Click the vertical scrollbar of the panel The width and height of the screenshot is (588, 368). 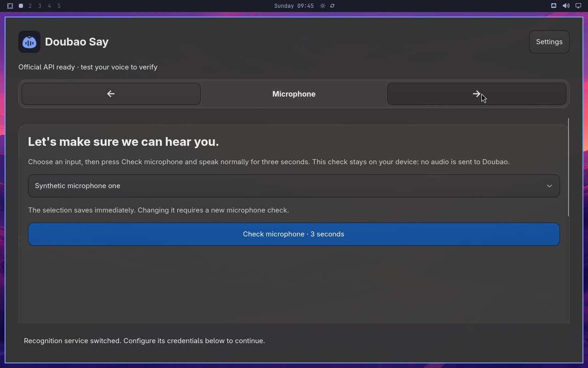click(568, 167)
